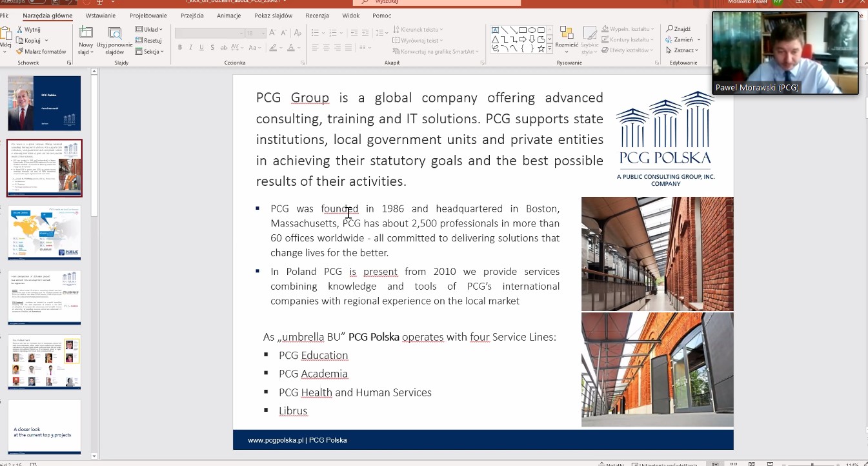Select the star shape in gallery
The width and height of the screenshot is (868, 466).
pos(541,48)
